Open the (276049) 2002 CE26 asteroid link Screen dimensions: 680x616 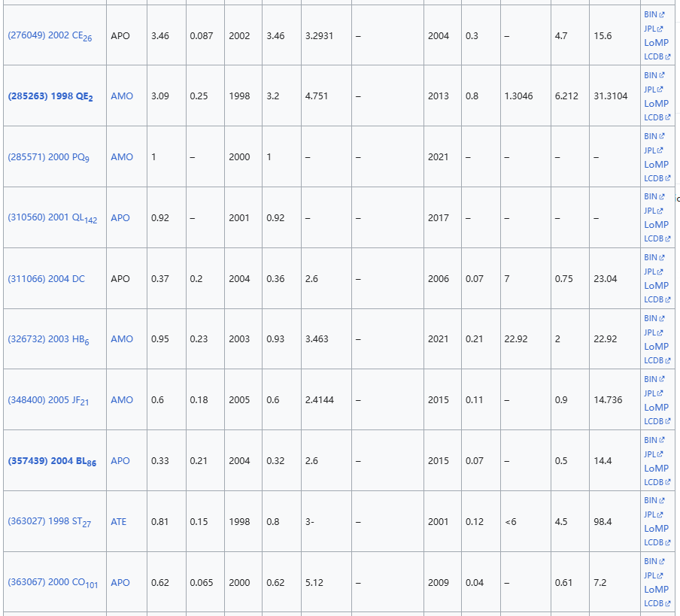49,36
